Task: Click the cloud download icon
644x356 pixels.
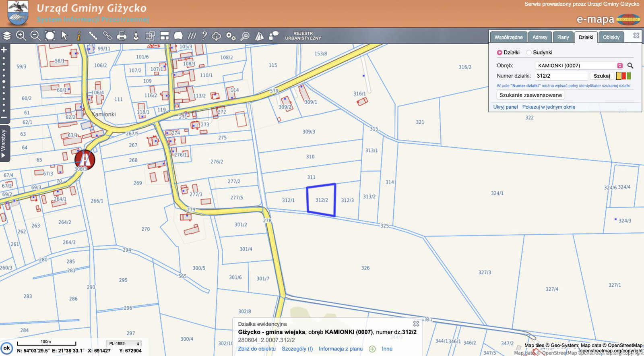Action: point(217,36)
